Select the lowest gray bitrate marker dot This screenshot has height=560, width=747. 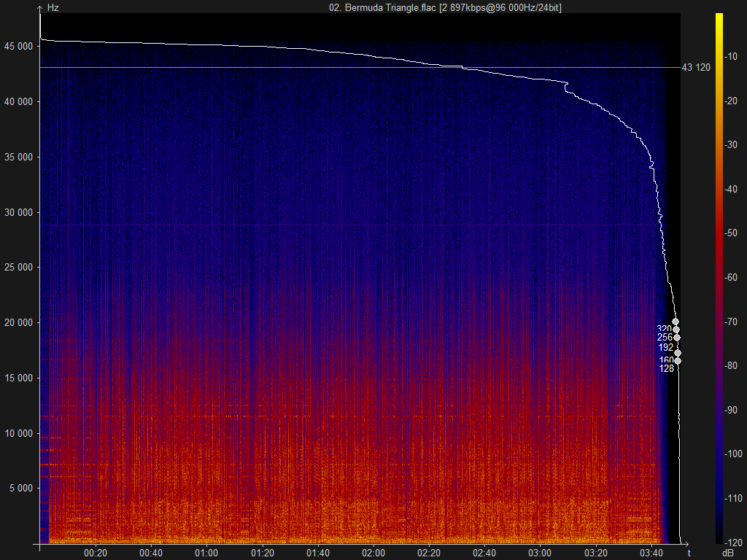coord(678,361)
